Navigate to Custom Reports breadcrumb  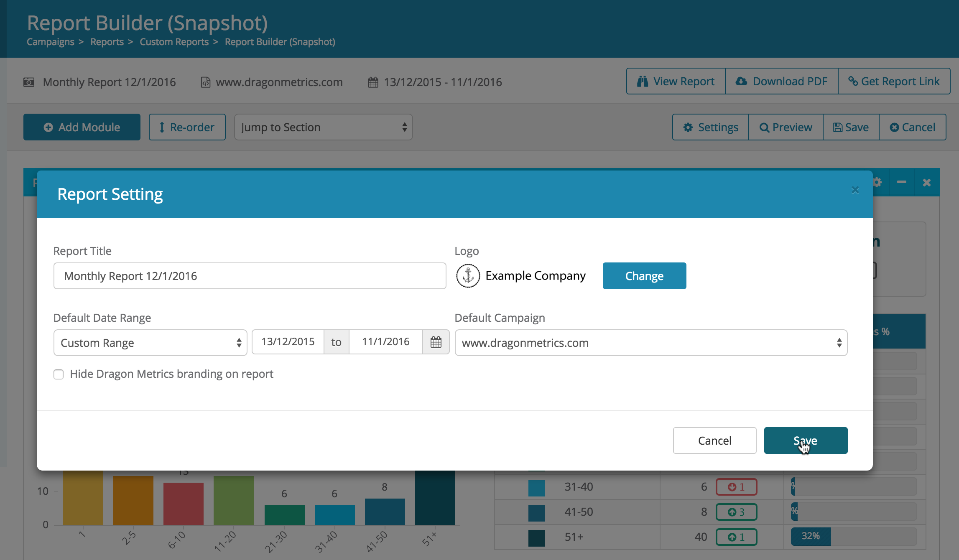(174, 42)
